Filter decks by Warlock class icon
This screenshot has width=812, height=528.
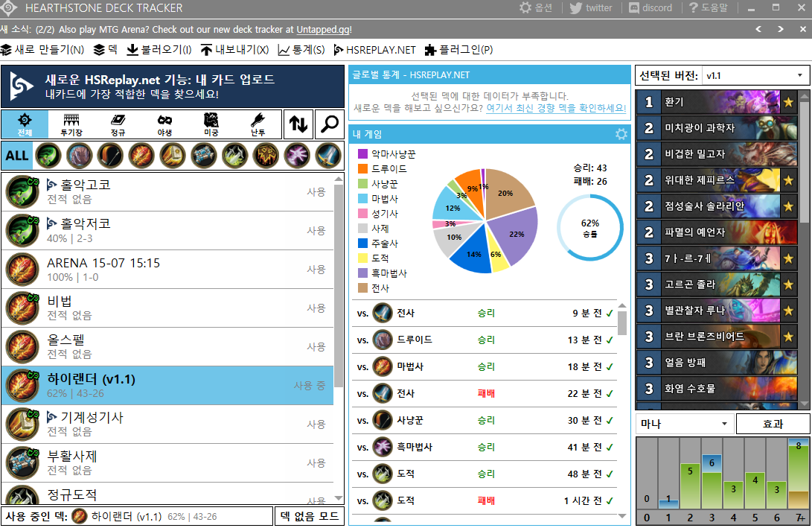click(297, 156)
